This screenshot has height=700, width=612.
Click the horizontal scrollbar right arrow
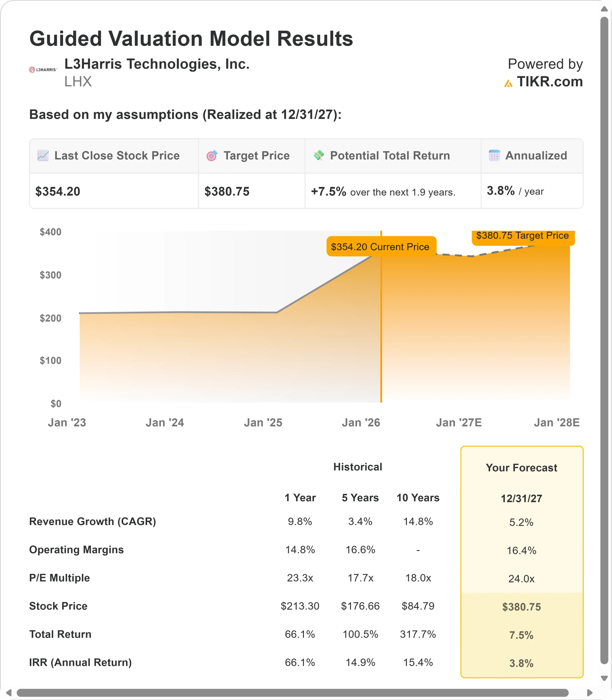point(590,693)
